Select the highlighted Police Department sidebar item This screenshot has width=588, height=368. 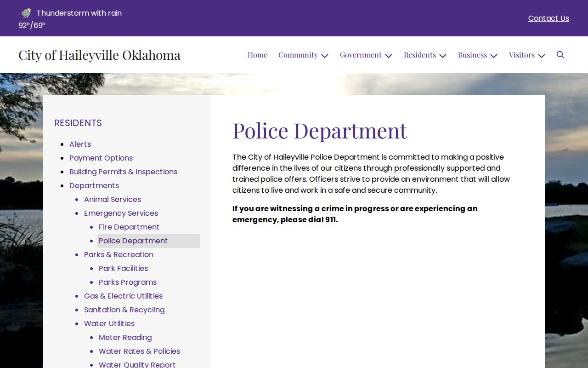(149, 241)
